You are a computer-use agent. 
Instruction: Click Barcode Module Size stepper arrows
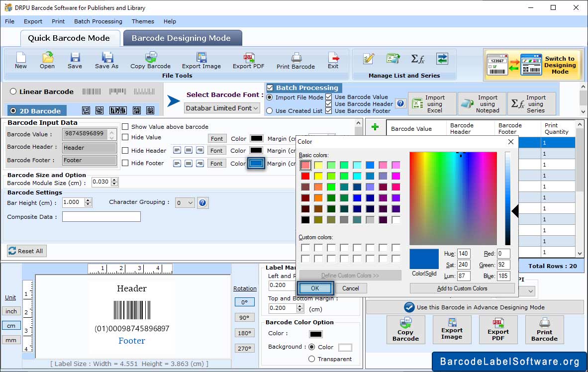(115, 182)
